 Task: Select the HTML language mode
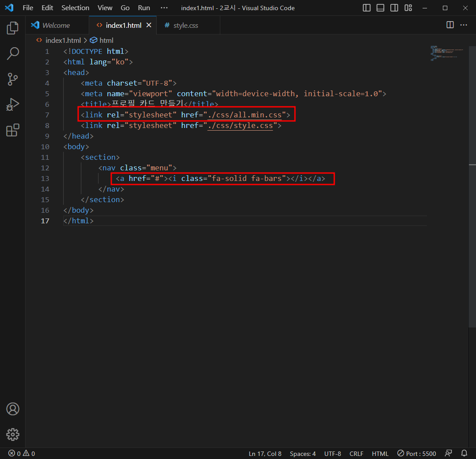coord(380,454)
